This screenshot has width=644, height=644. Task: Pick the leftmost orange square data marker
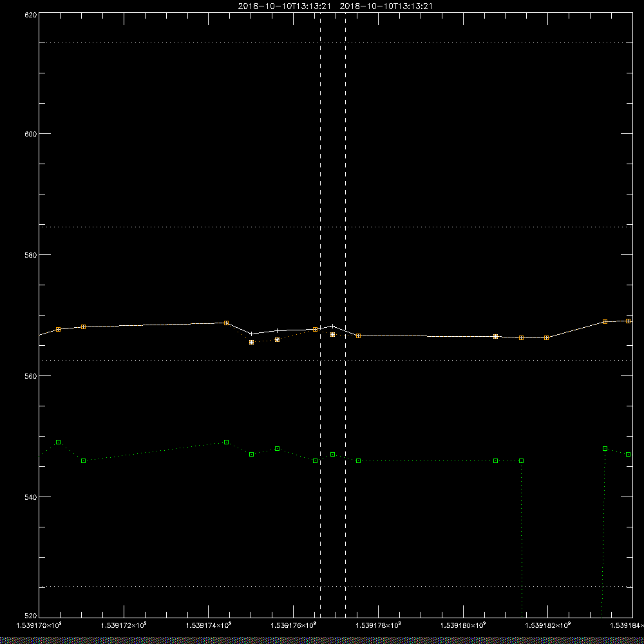pos(59,329)
